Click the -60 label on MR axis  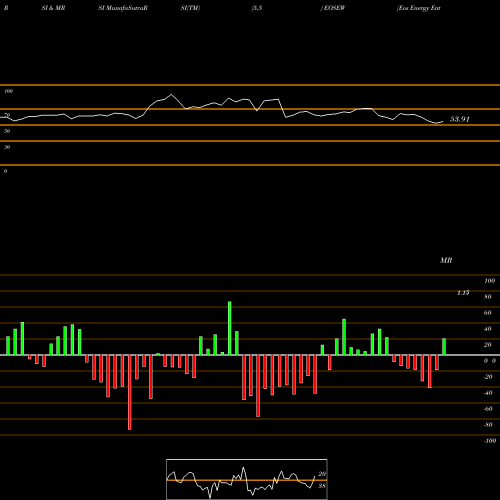pos(488,409)
